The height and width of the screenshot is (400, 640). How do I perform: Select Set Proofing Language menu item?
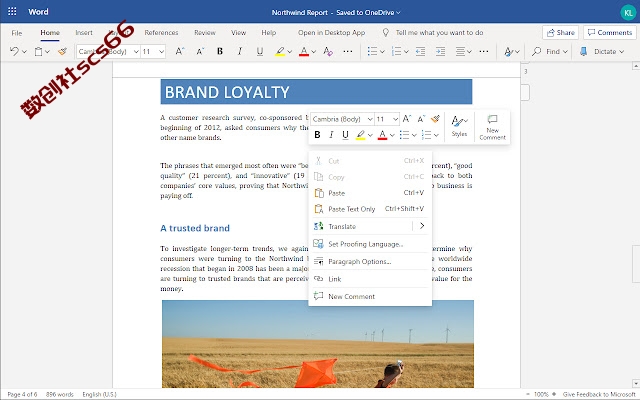point(370,244)
